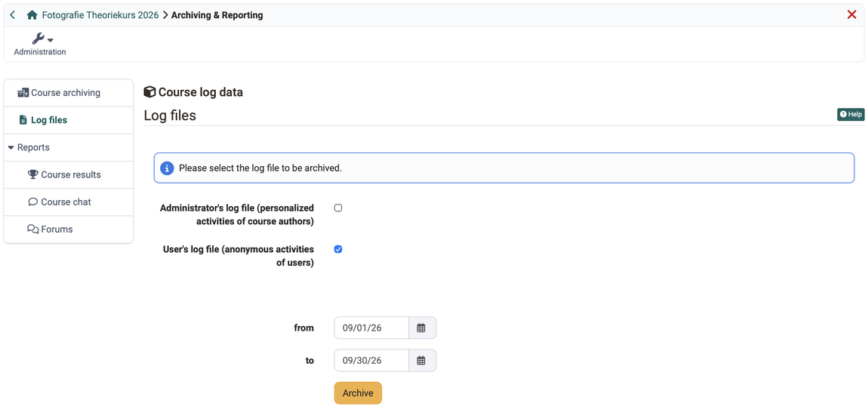Open Course results report
This screenshot has width=868, height=419.
click(69, 175)
